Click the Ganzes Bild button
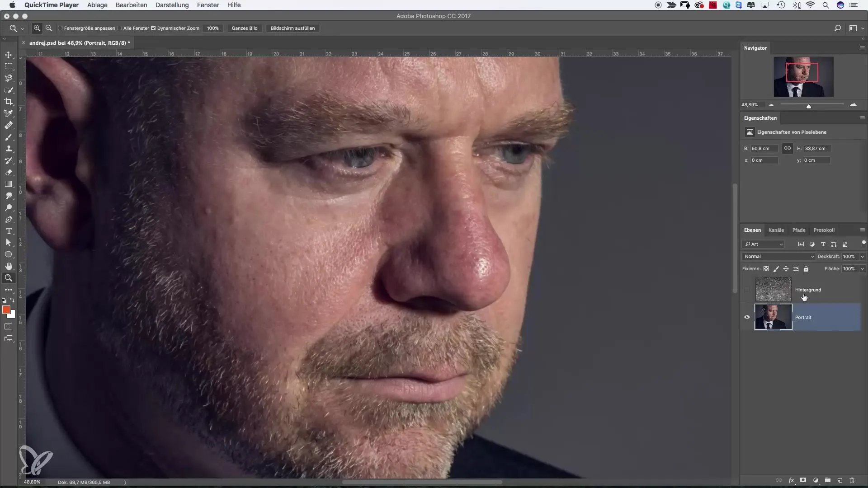 pos(245,28)
